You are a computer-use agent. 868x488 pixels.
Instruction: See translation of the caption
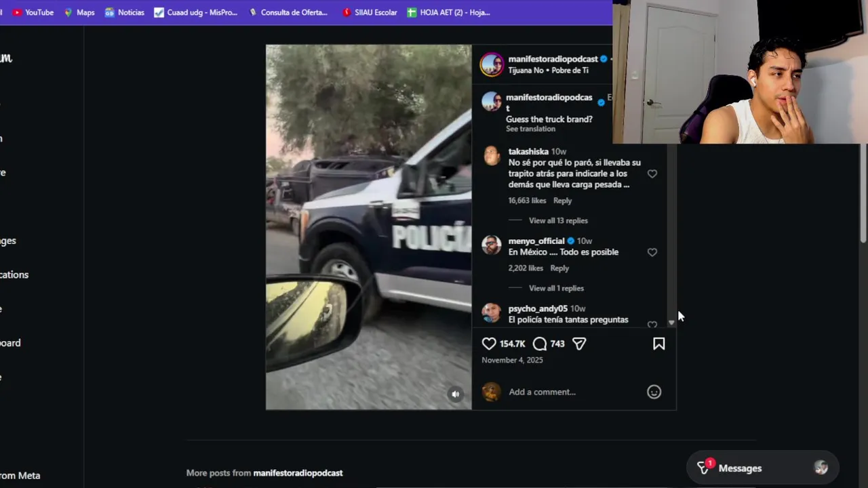[530, 129]
